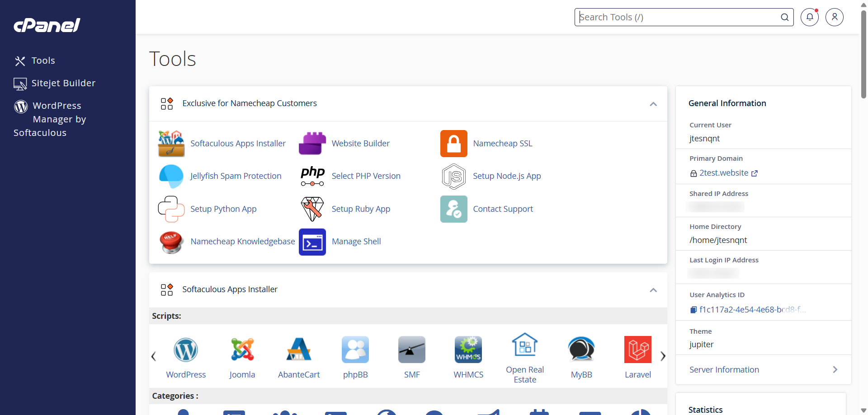Click the page vertical scrollbar
This screenshot has width=868, height=415.
click(x=863, y=54)
